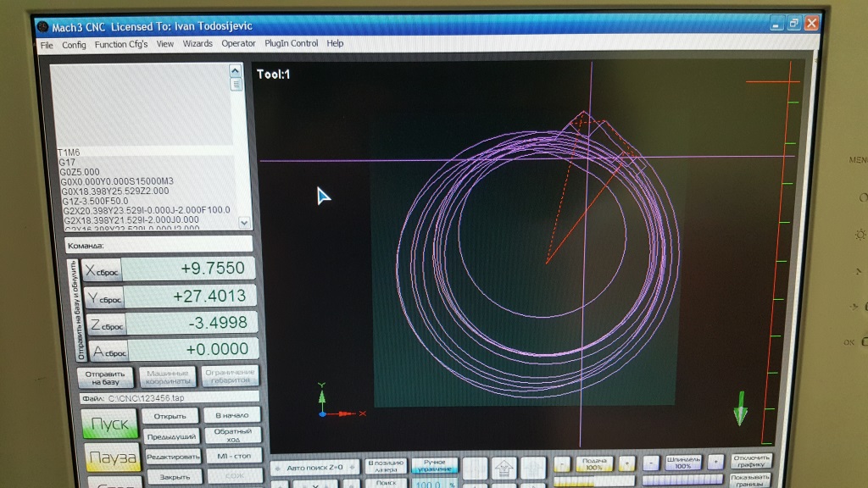Click the Y coordinate value +27.4013
The image size is (868, 488).
(191, 296)
